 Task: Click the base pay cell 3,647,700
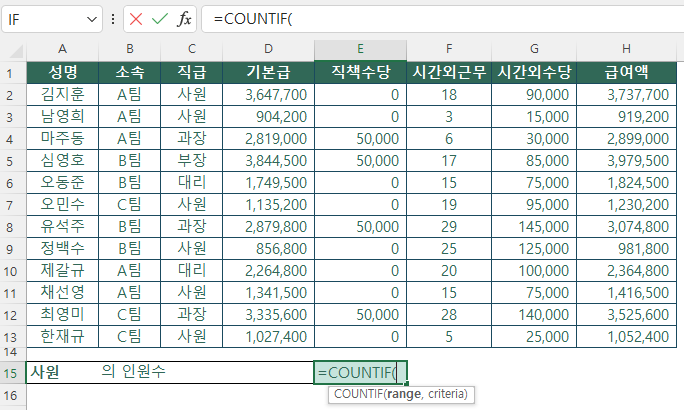point(268,95)
